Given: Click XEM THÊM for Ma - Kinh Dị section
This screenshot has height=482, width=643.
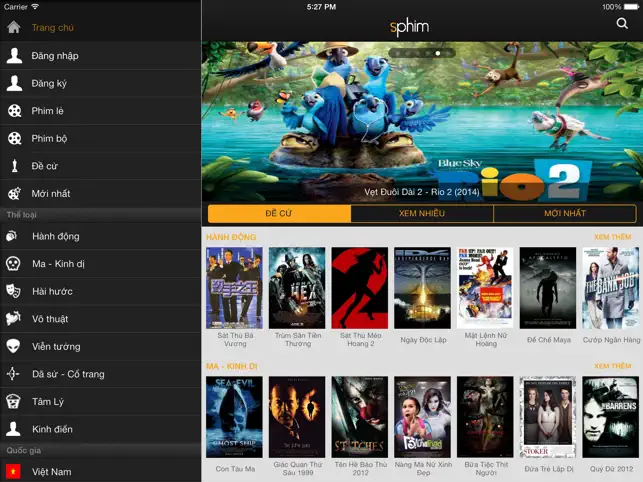Looking at the screenshot, I should pyautogui.click(x=613, y=365).
